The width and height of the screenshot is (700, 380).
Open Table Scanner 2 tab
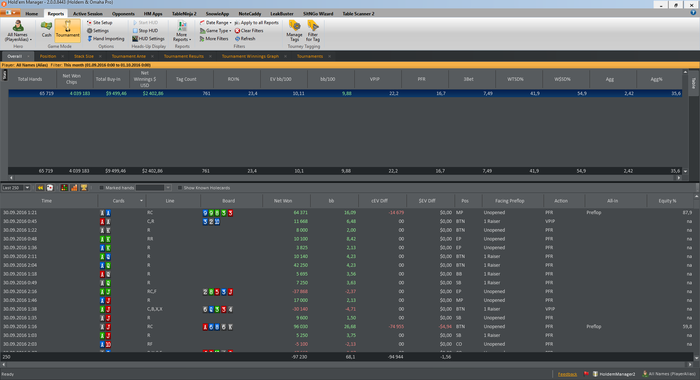358,13
